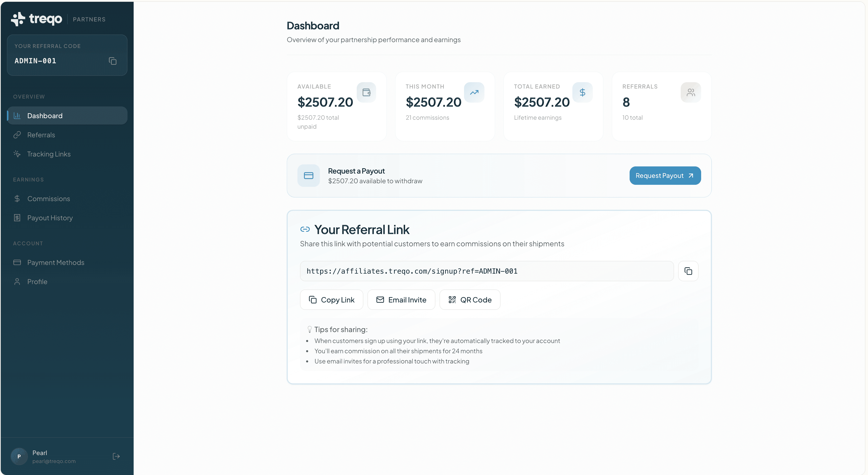
Task: Click the people icon on Referrals card
Action: (x=691, y=92)
